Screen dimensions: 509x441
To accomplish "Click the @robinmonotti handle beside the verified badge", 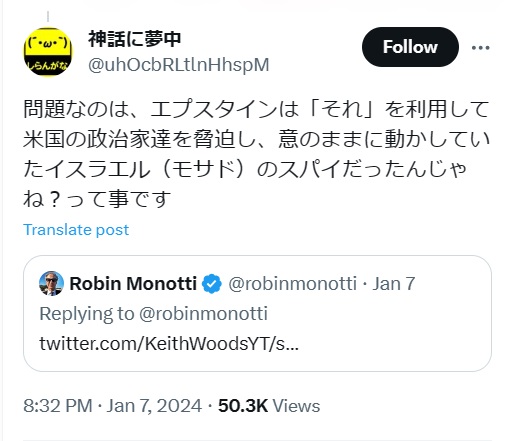I will 293,284.
